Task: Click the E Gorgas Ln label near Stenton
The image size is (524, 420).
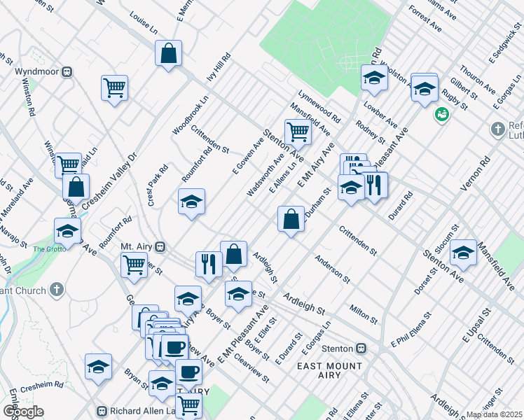Action: [316, 337]
